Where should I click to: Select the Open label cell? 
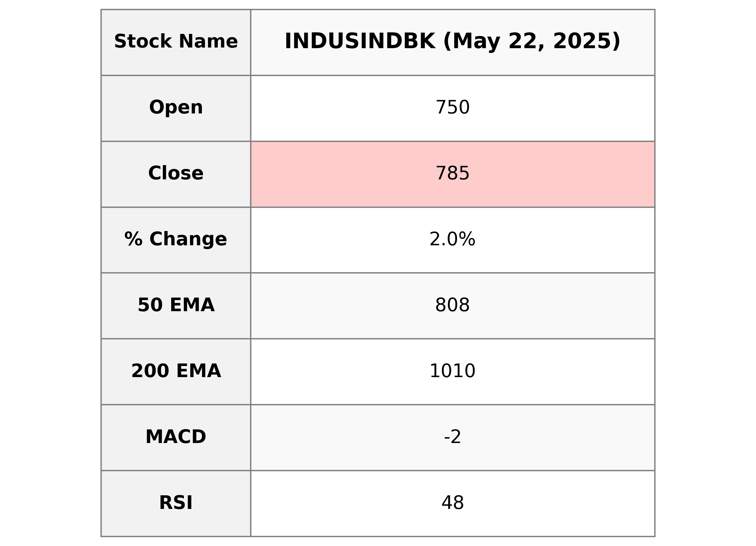(176, 108)
